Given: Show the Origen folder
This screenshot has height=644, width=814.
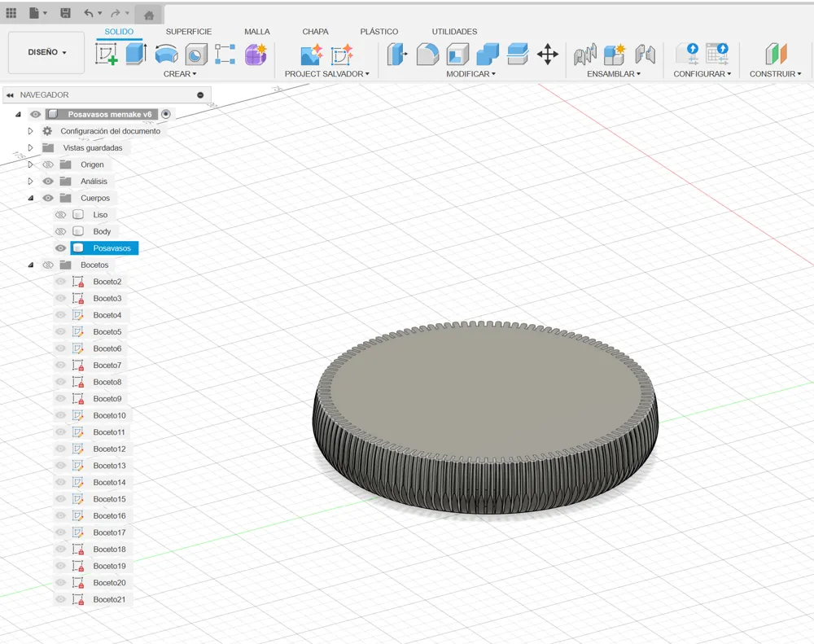Looking at the screenshot, I should coord(48,164).
